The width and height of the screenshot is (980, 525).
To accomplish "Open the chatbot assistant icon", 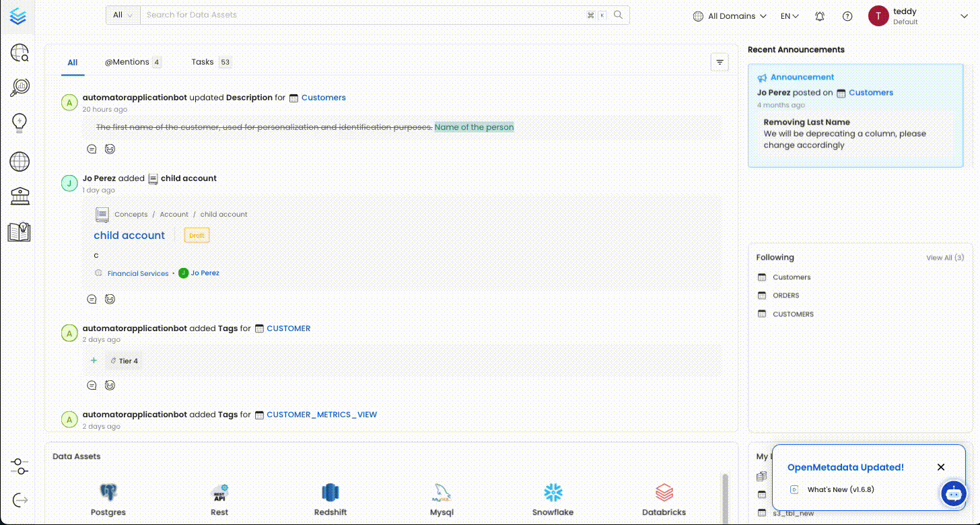I will click(x=954, y=493).
